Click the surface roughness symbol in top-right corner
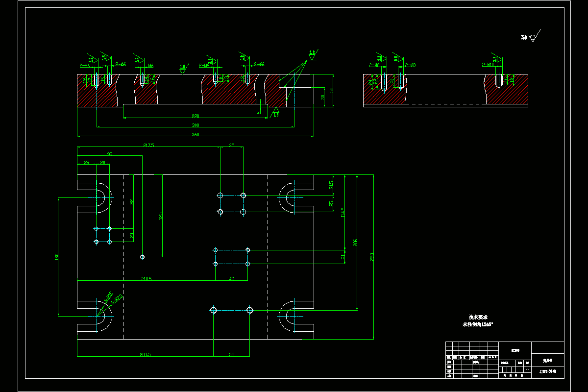 coord(535,36)
